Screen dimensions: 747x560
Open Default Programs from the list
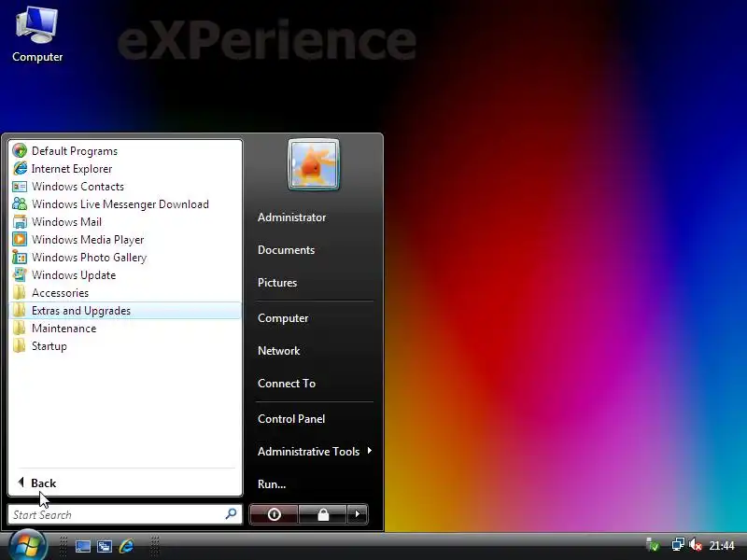(x=125, y=151)
